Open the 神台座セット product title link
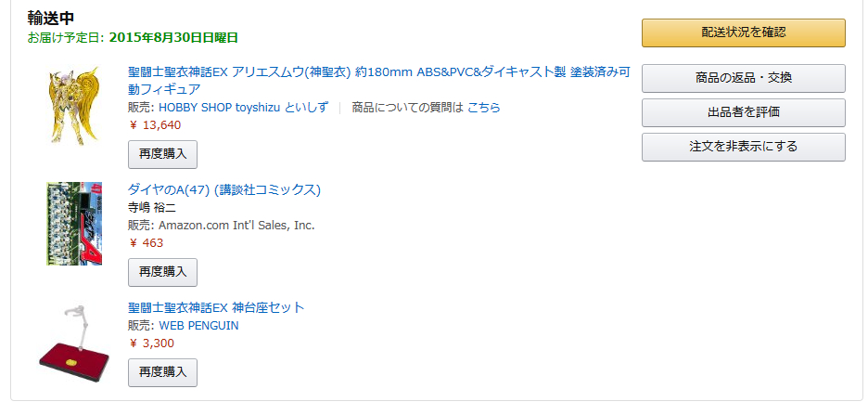This screenshot has height=402, width=868. click(x=216, y=307)
